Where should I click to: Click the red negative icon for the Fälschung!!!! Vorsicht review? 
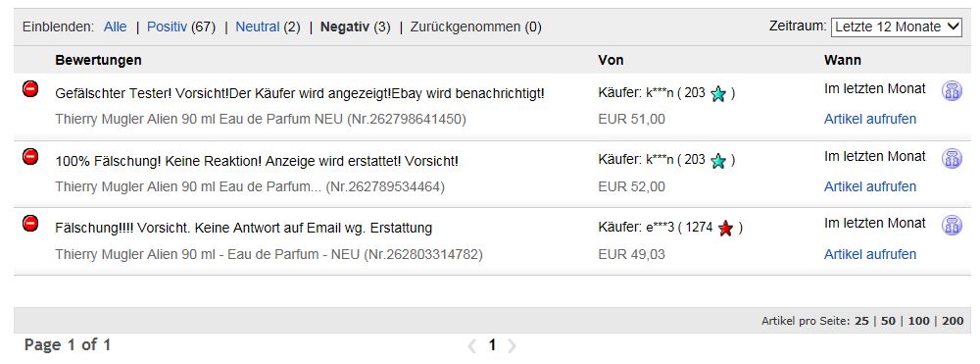point(30,223)
